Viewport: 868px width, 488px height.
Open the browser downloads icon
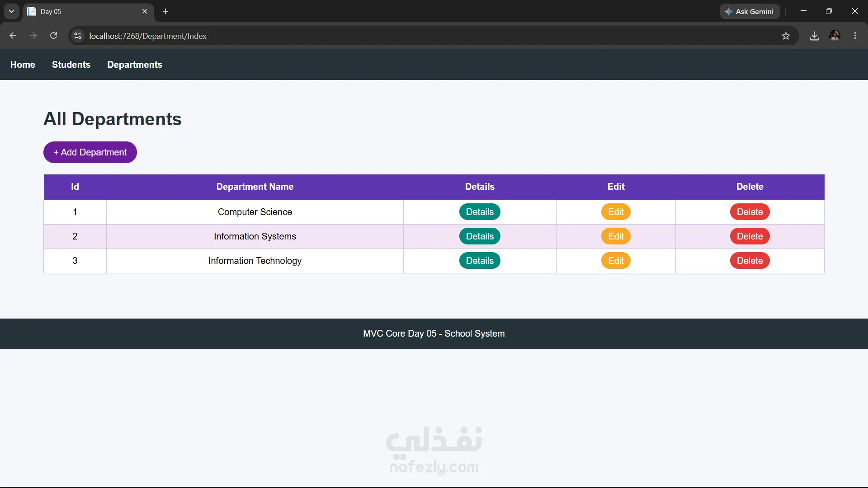tap(814, 36)
